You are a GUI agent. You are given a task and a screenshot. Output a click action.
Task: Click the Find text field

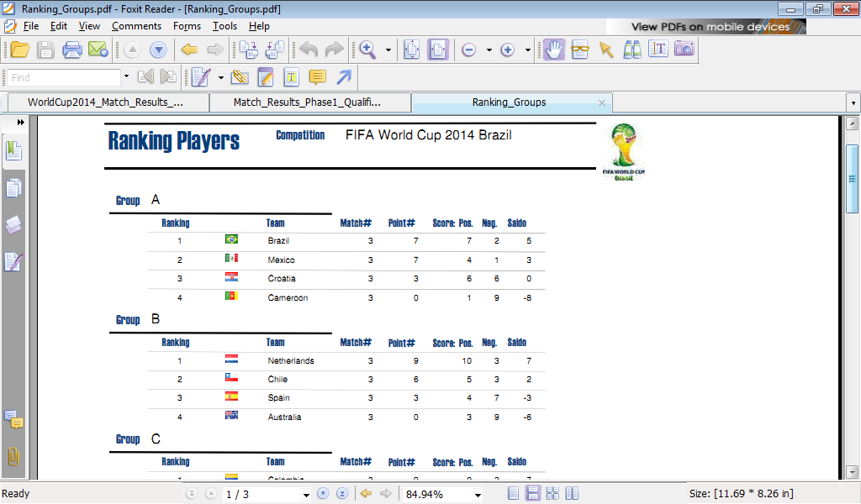(x=65, y=77)
